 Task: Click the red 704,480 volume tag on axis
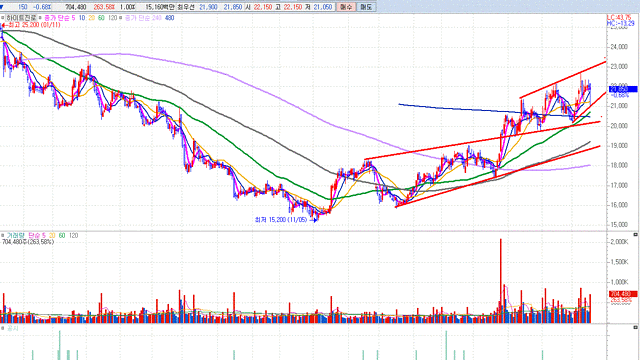622,294
